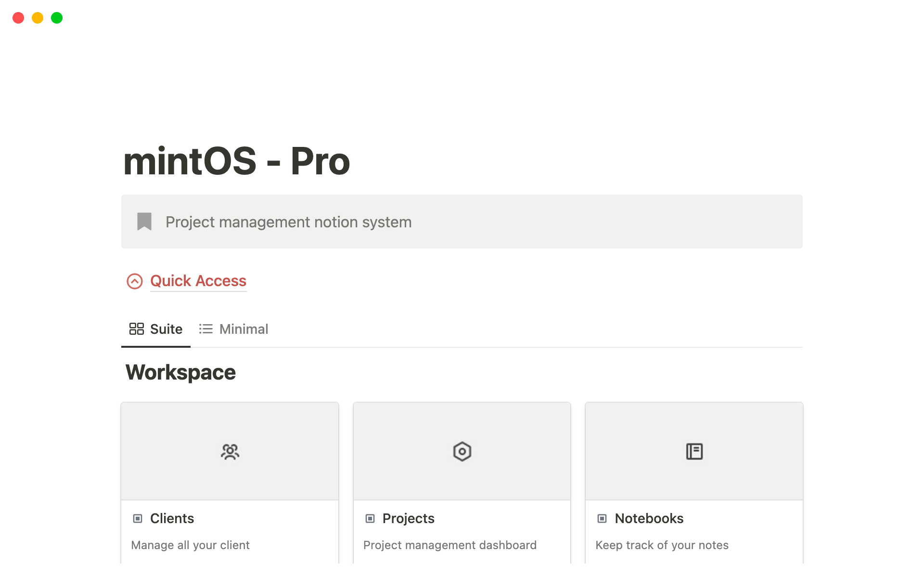
Task: Click the Project management notion system callout text
Action: pos(288,222)
